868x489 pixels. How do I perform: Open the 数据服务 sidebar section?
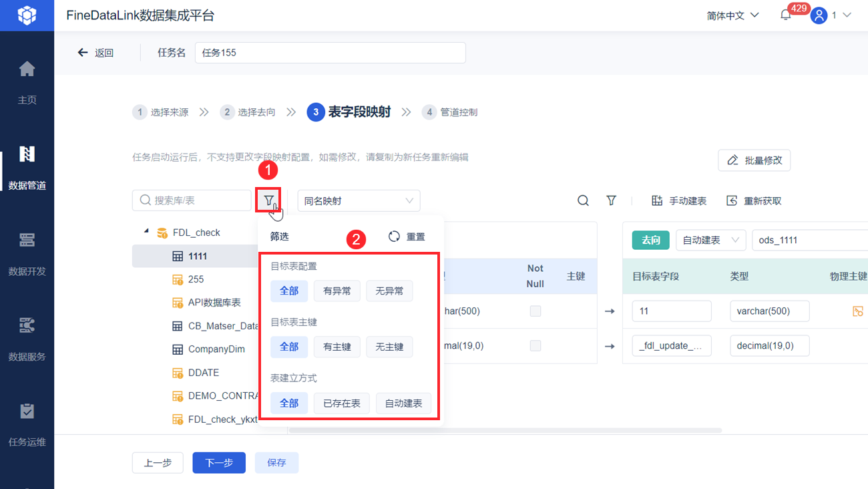coord(27,339)
